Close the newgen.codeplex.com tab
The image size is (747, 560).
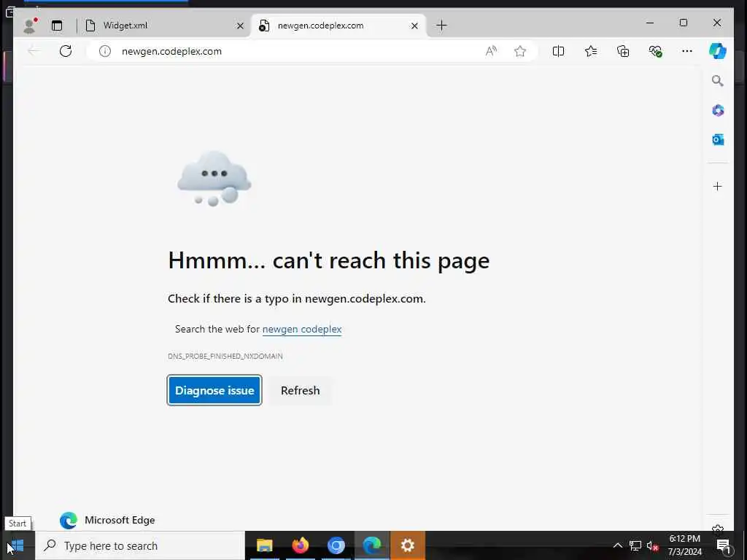tap(414, 26)
